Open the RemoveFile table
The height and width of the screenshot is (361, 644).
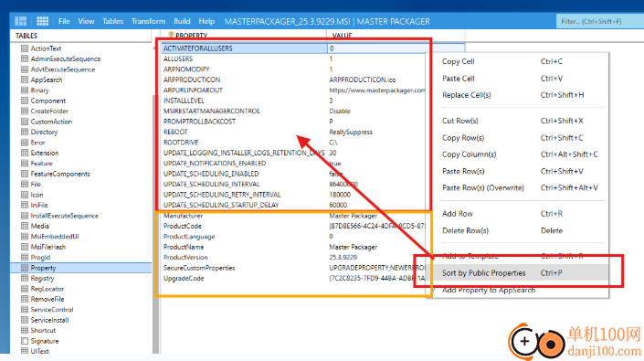[x=48, y=299]
